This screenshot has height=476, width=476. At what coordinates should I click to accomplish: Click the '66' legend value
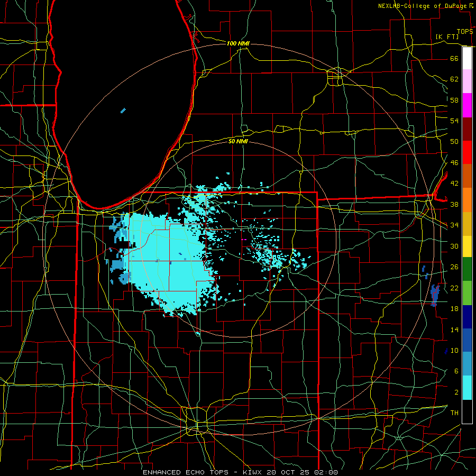[454, 58]
